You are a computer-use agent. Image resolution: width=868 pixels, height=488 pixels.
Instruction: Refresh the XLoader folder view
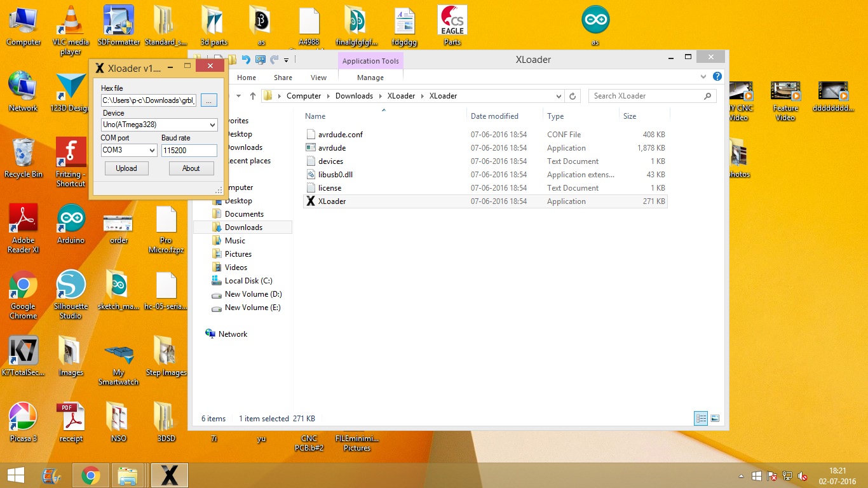[x=573, y=96]
